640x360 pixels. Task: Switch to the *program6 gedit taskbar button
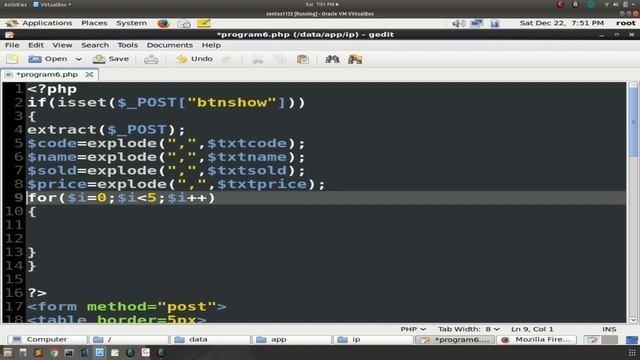pos(455,340)
